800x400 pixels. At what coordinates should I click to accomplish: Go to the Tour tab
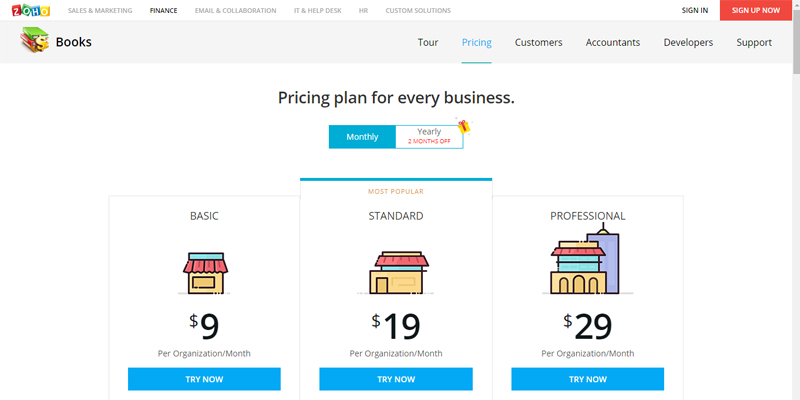[x=428, y=42]
